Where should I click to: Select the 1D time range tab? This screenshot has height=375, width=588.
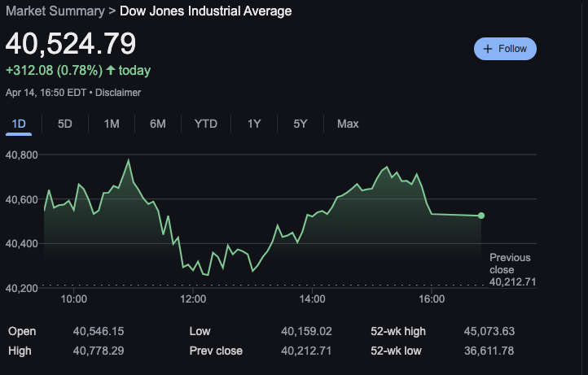coord(19,124)
